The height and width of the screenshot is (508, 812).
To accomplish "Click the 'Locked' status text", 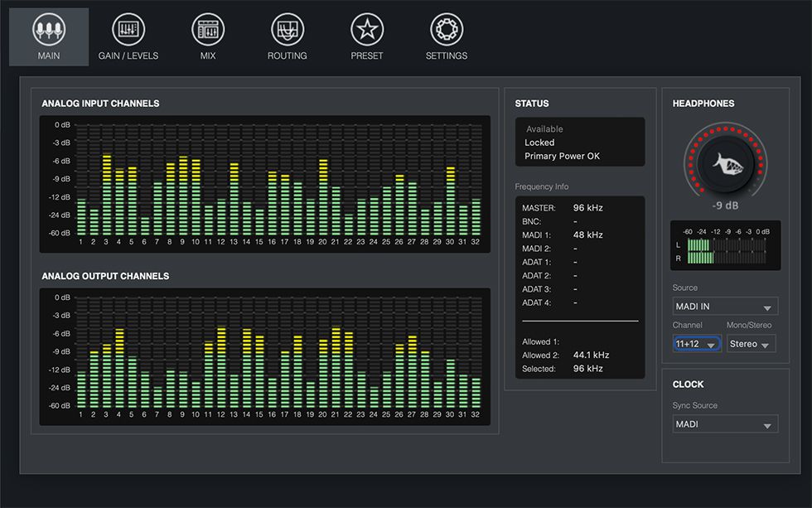I will (539, 143).
